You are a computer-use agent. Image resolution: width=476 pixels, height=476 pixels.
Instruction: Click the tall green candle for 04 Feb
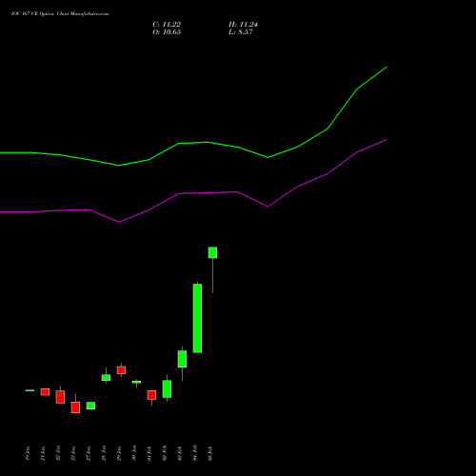[197, 318]
